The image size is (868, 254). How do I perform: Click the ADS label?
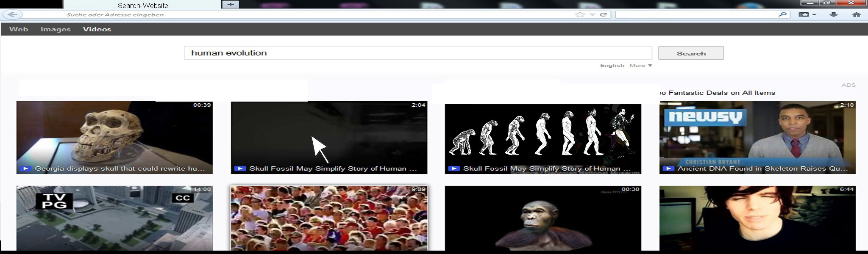pos(849,85)
